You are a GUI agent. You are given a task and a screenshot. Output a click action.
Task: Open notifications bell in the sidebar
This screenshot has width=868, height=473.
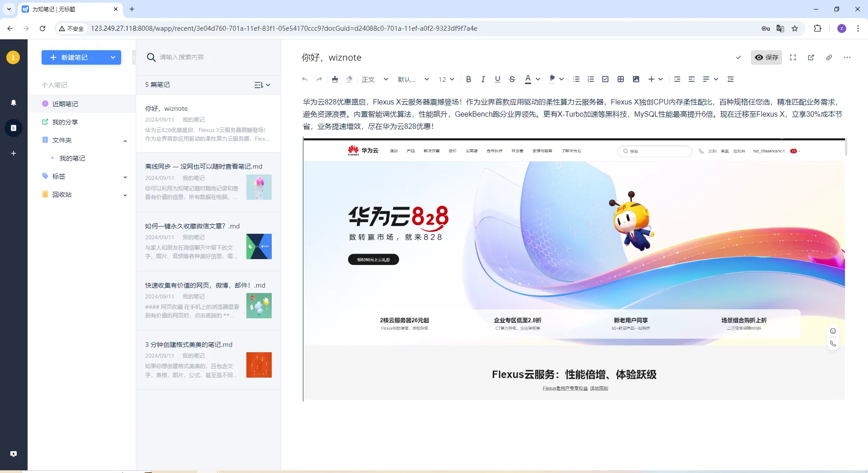click(x=14, y=103)
